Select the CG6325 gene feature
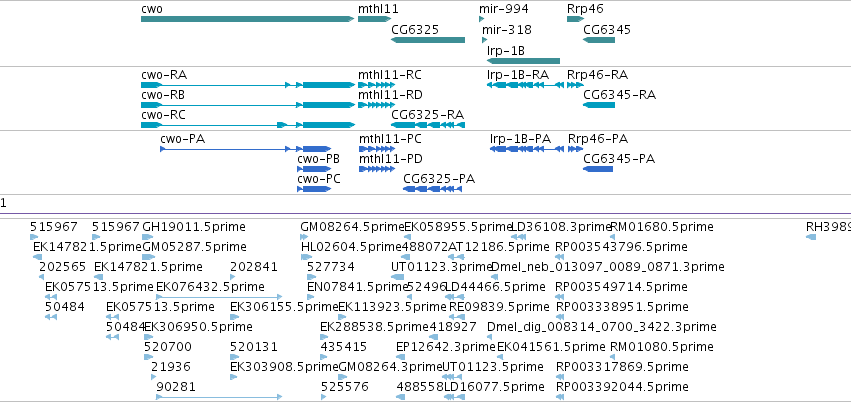Screen dimensions: 851x402 tap(428, 40)
